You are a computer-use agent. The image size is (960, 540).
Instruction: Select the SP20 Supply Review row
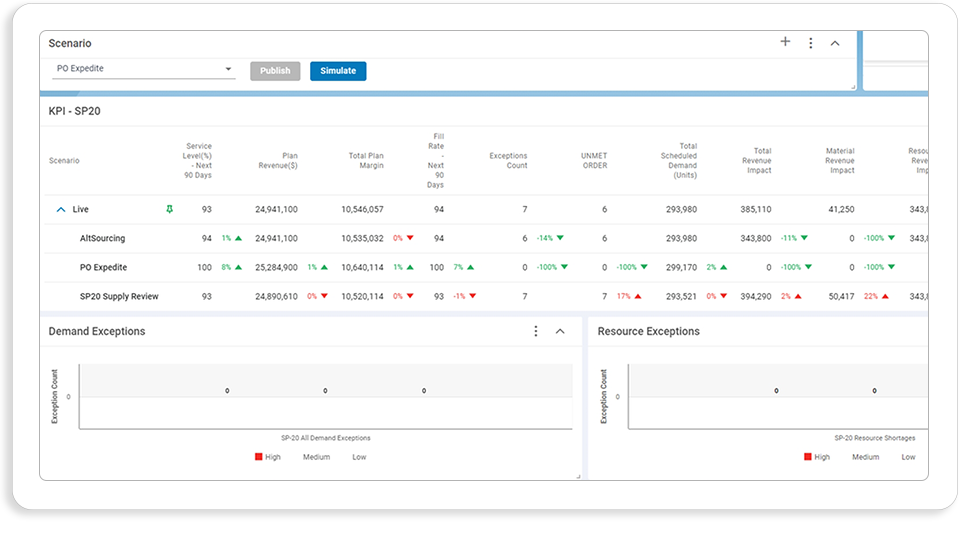(486, 296)
